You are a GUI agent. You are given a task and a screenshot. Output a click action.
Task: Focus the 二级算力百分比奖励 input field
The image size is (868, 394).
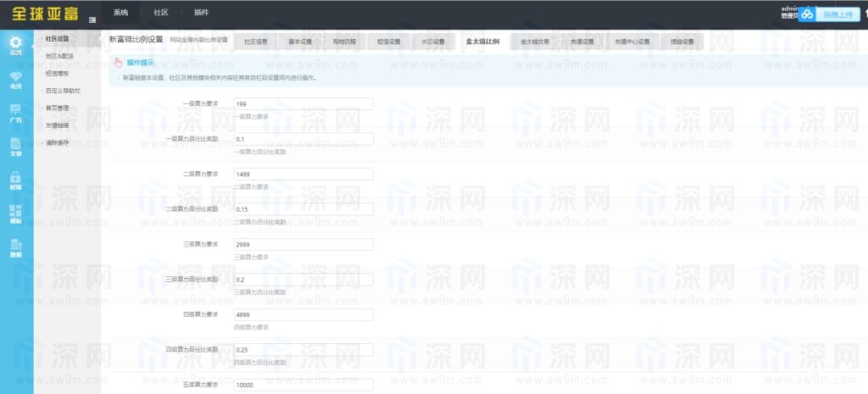[x=303, y=208]
